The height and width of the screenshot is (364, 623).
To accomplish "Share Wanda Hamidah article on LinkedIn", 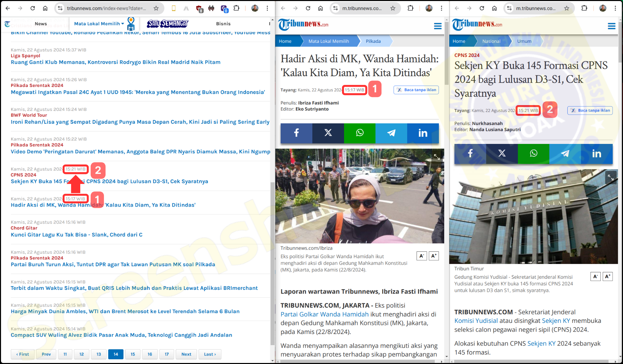I will pyautogui.click(x=423, y=133).
